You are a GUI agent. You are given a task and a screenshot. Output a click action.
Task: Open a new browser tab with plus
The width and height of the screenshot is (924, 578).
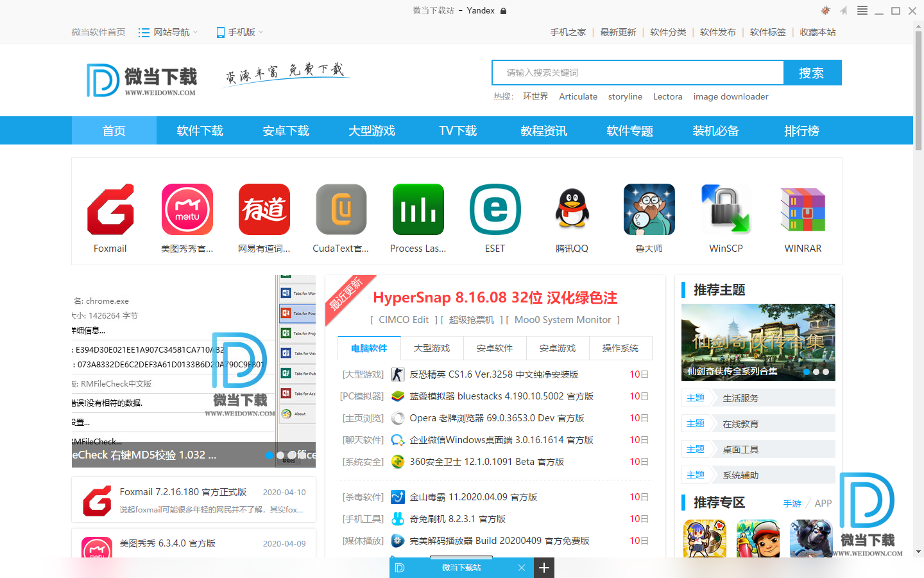(x=543, y=568)
